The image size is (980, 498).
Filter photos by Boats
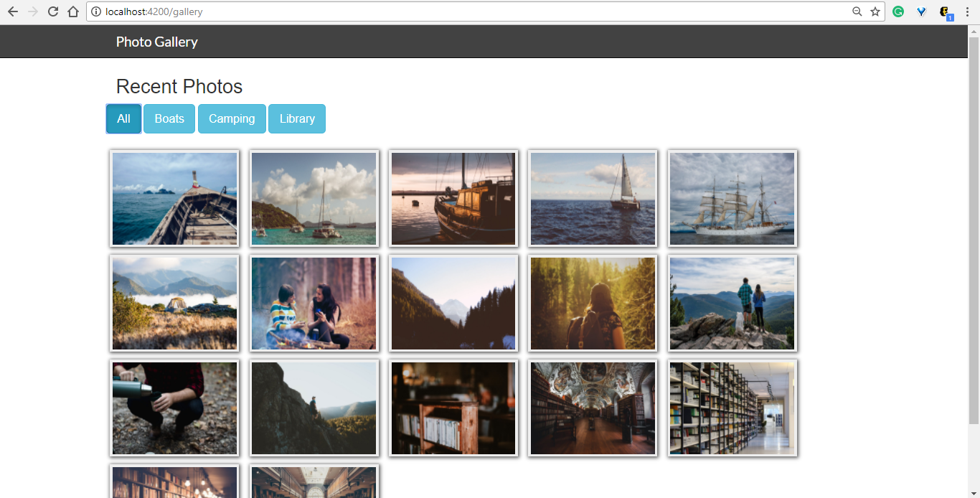pos(169,118)
